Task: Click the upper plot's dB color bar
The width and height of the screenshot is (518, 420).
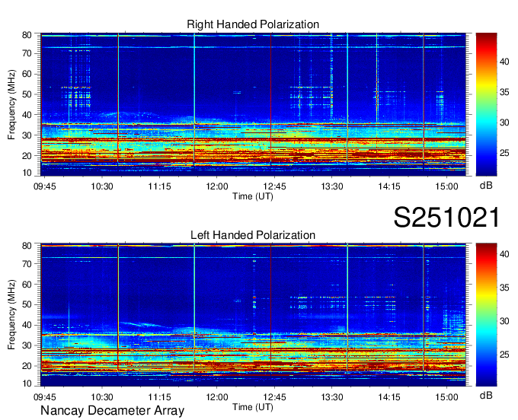Action: click(x=486, y=105)
